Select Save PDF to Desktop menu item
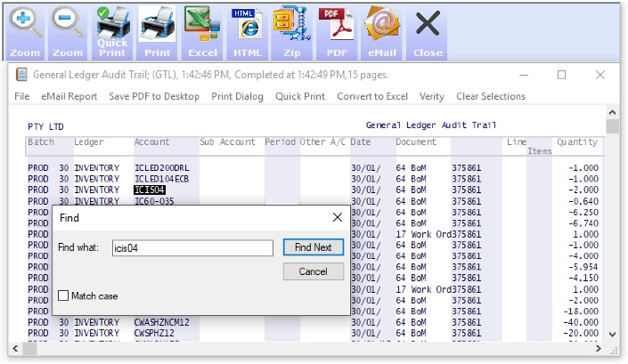Viewport: 628px width, 364px height. coord(154,96)
